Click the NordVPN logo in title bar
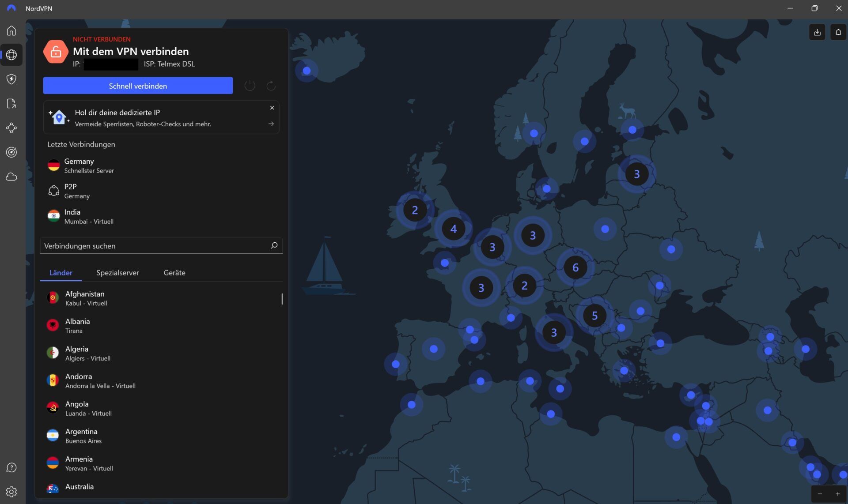Screen dimensions: 848x504 pos(11,8)
